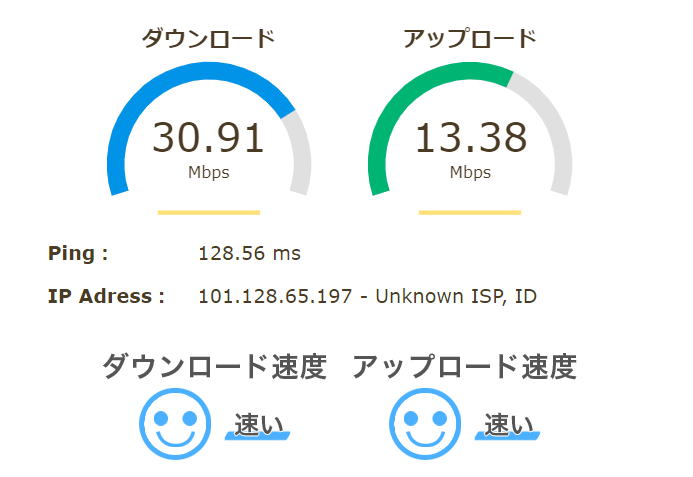Click the アップロード heading above the gauge
Viewport: 693px width, 477px height.
(x=470, y=38)
